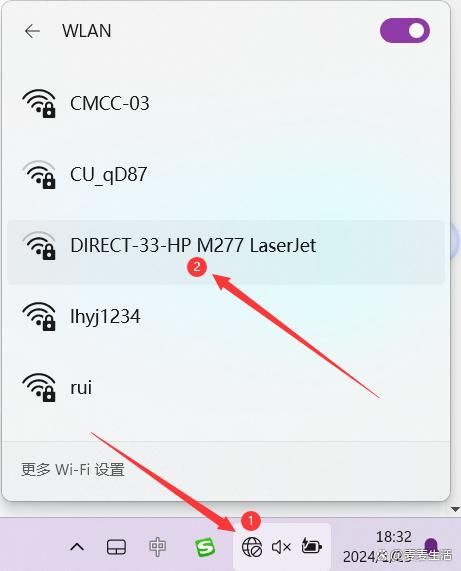Select the CU_qD87 network
Screen dimensions: 461x571
click(x=226, y=174)
